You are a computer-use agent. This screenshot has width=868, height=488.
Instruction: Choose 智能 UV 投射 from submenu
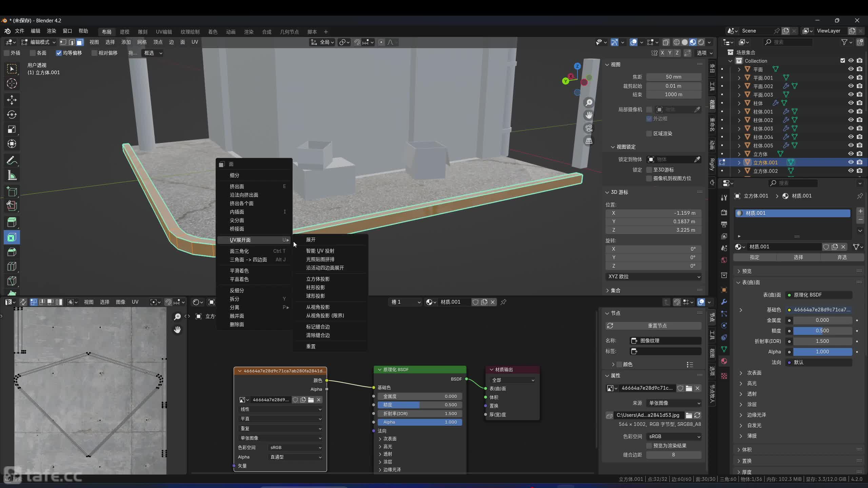(x=320, y=251)
